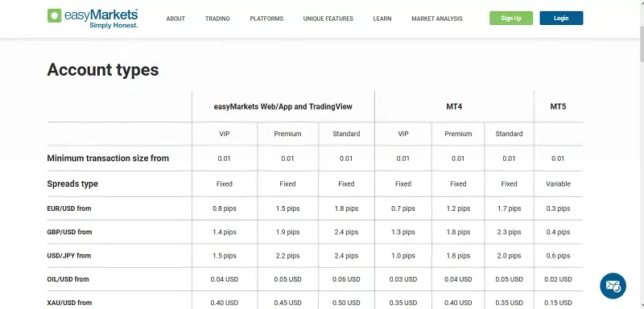The height and width of the screenshot is (309, 644).
Task: Click the 'OIL/USD from' row label
Action: pyautogui.click(x=68, y=279)
